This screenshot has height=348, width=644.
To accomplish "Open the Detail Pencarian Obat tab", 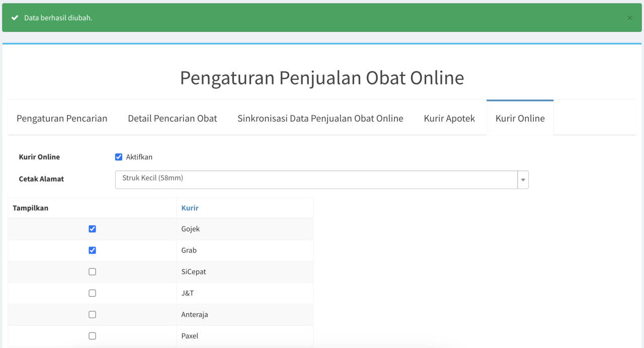I will pos(173,118).
